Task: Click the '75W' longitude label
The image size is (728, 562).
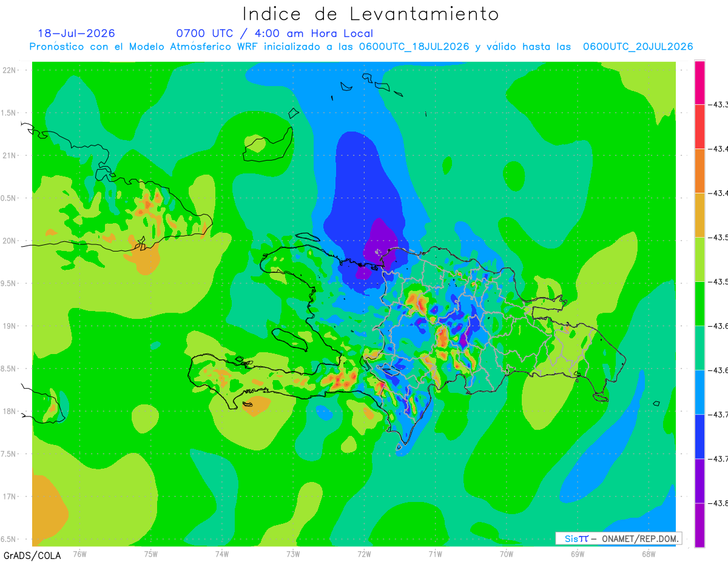Action: tap(151, 554)
